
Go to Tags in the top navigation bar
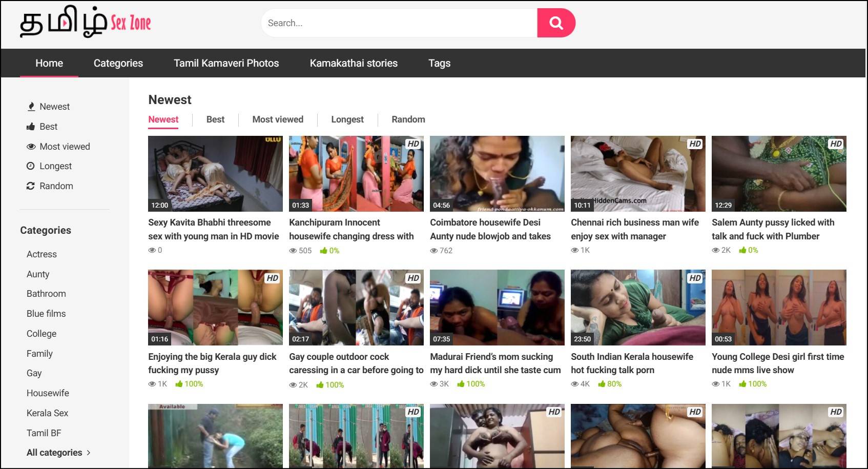click(x=439, y=63)
